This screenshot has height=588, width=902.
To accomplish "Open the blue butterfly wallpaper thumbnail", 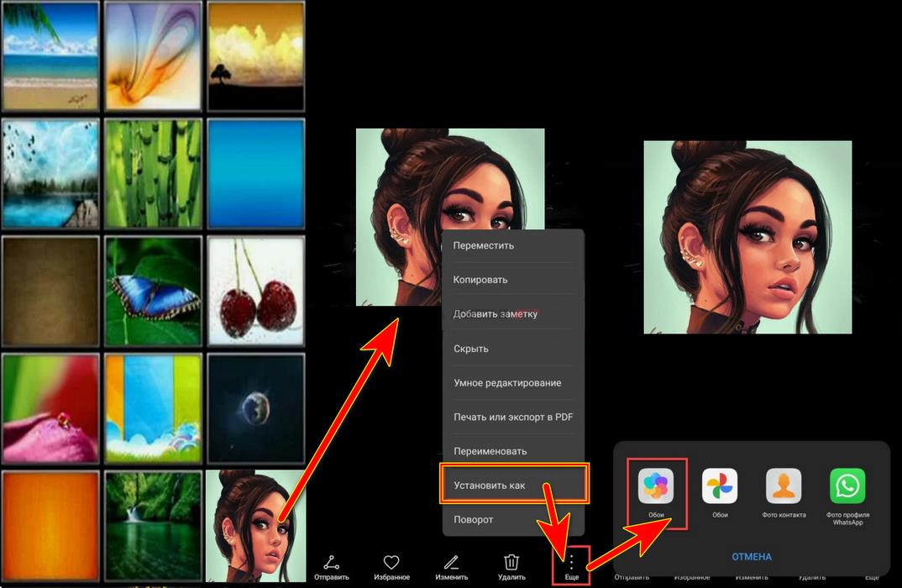I will (x=153, y=291).
